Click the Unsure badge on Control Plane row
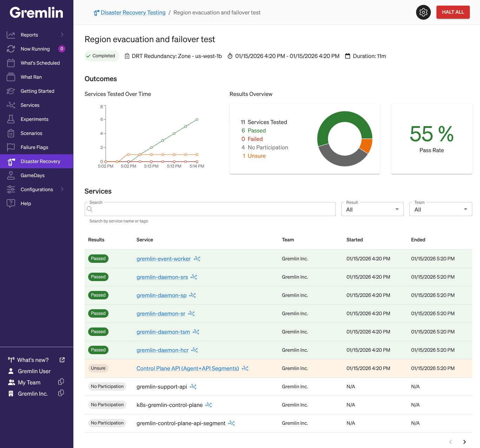The image size is (480, 448). point(98,368)
